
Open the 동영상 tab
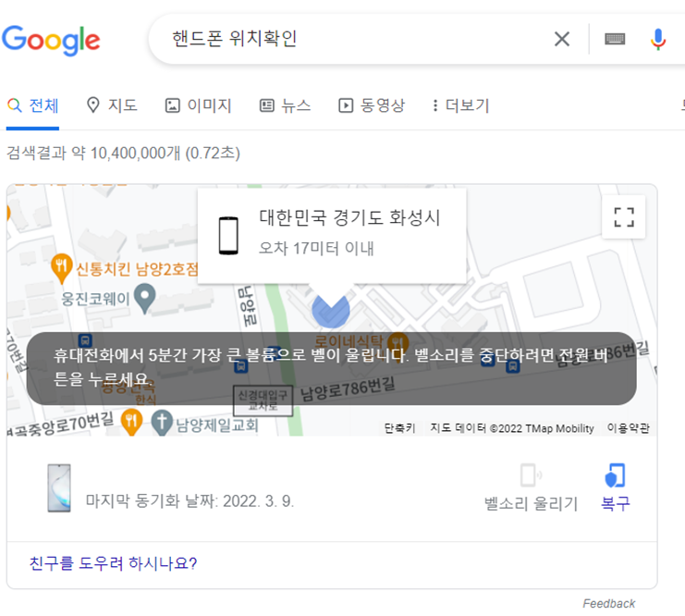(372, 105)
